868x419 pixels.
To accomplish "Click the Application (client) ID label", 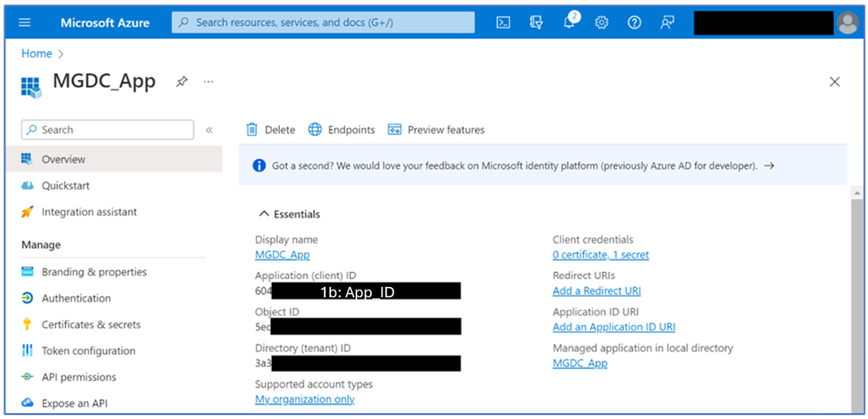I will pos(306,275).
